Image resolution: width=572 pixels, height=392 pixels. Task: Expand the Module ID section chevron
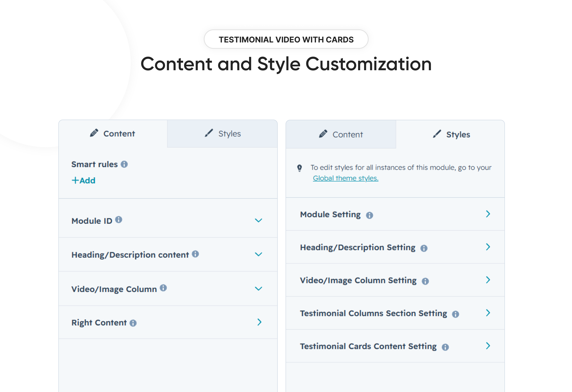[258, 220]
